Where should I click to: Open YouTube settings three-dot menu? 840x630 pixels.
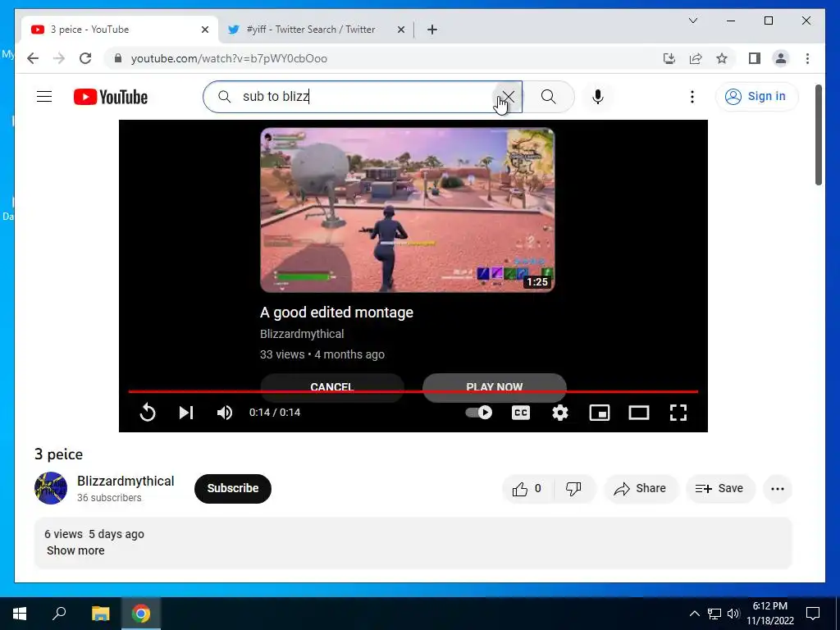[x=692, y=97]
